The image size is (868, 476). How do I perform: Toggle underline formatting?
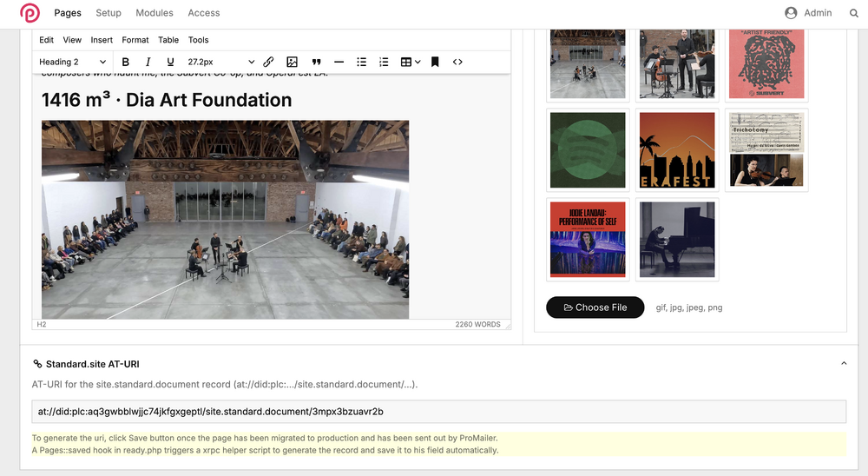point(170,62)
